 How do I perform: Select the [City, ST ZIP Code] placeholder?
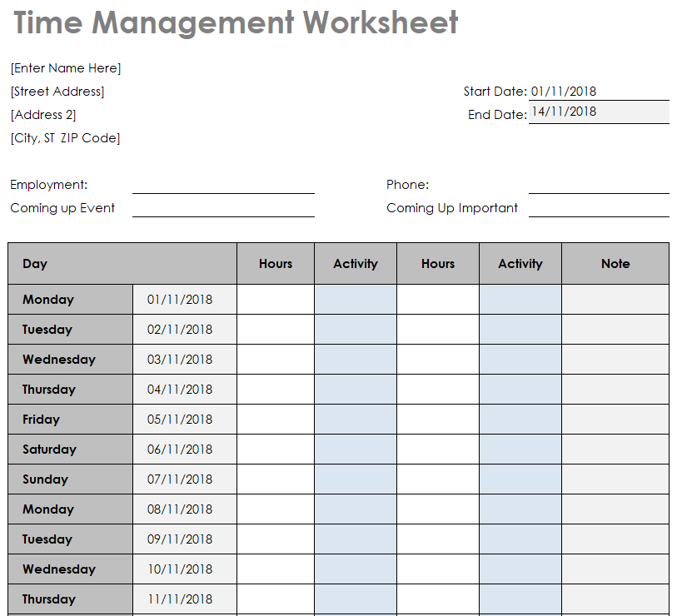[65, 138]
